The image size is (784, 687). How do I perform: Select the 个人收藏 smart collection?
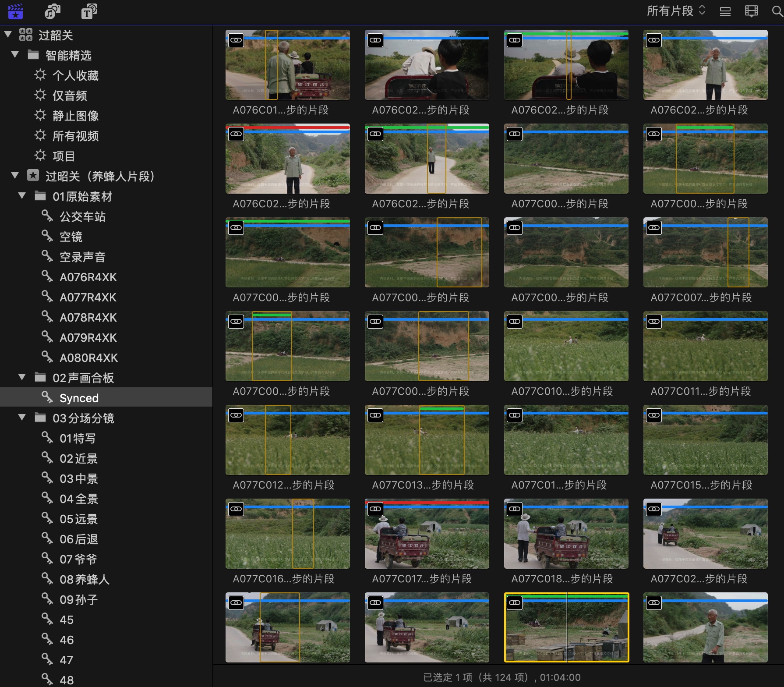(75, 75)
